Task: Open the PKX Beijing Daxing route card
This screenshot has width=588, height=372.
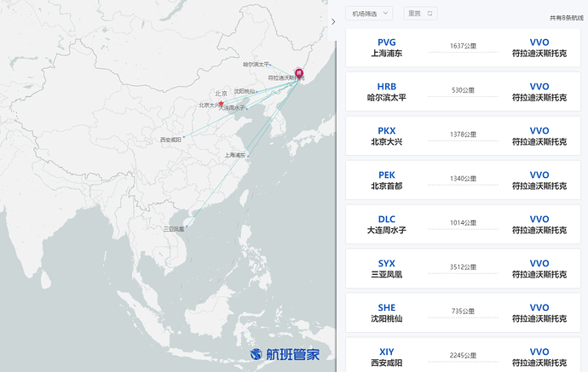Action: coord(463,135)
